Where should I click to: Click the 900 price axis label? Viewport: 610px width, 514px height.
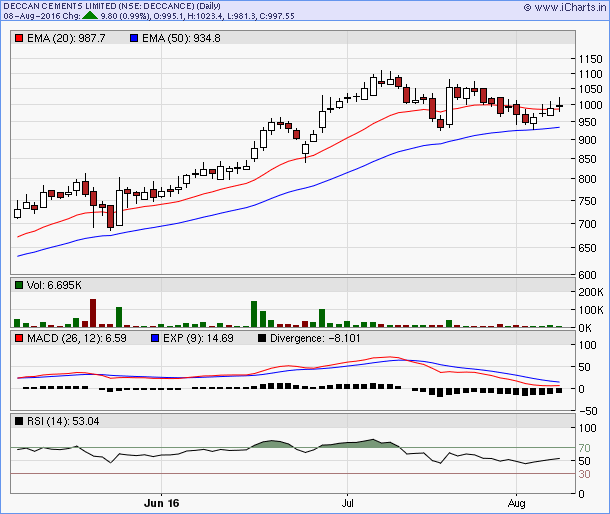587,140
